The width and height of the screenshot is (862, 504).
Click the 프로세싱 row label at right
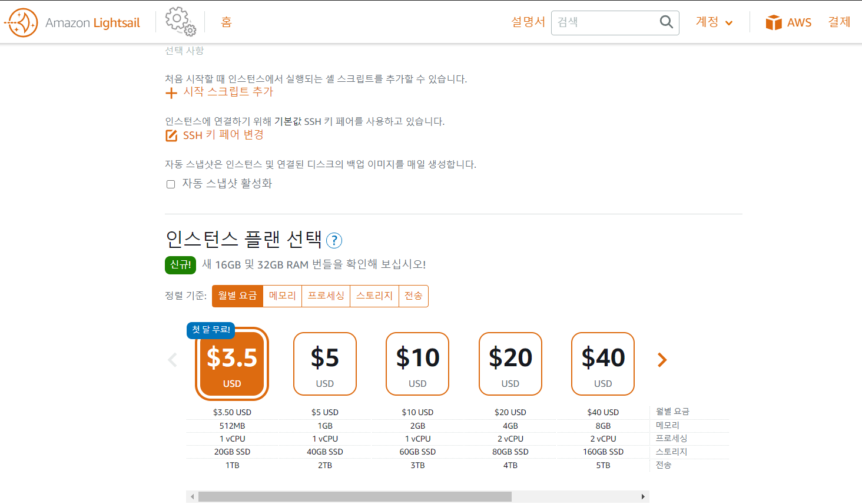[x=672, y=439]
